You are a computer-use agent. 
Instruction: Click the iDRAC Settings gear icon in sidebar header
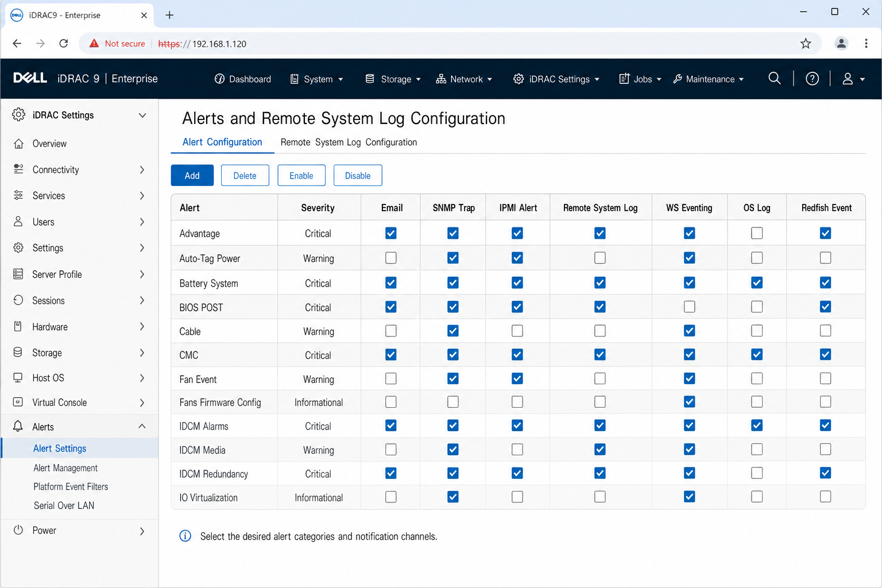[18, 114]
